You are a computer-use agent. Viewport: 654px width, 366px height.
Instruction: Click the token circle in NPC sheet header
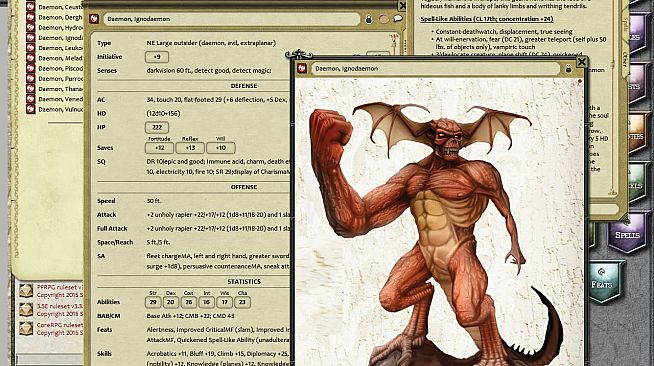click(x=383, y=19)
